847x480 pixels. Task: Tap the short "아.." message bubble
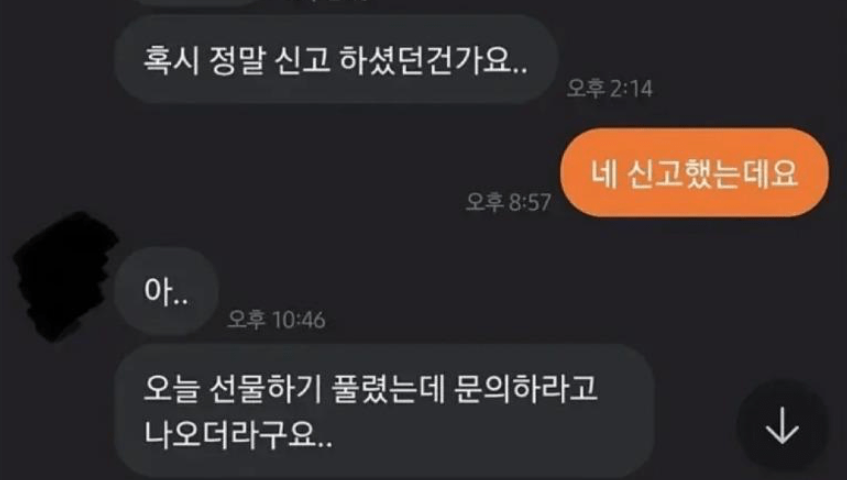click(x=166, y=292)
